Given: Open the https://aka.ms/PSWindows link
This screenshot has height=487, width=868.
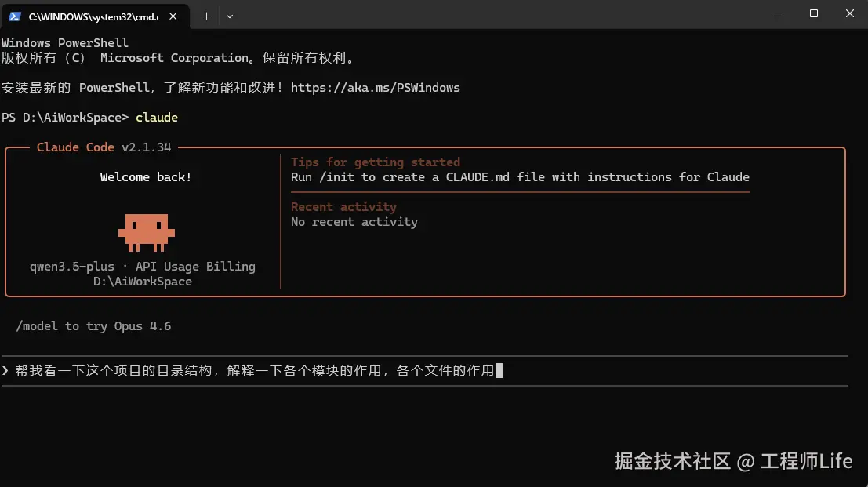Looking at the screenshot, I should [376, 87].
